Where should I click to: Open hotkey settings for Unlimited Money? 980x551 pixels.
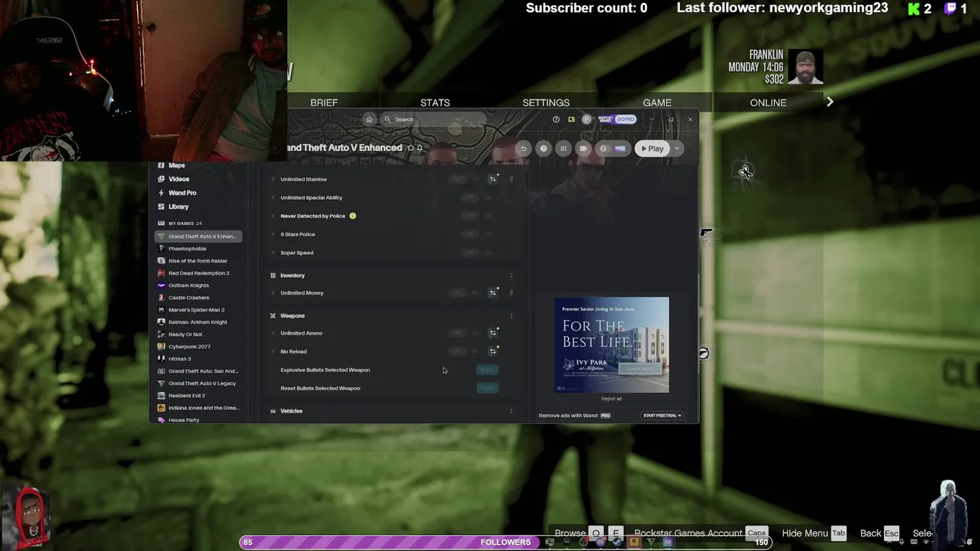coord(493,292)
